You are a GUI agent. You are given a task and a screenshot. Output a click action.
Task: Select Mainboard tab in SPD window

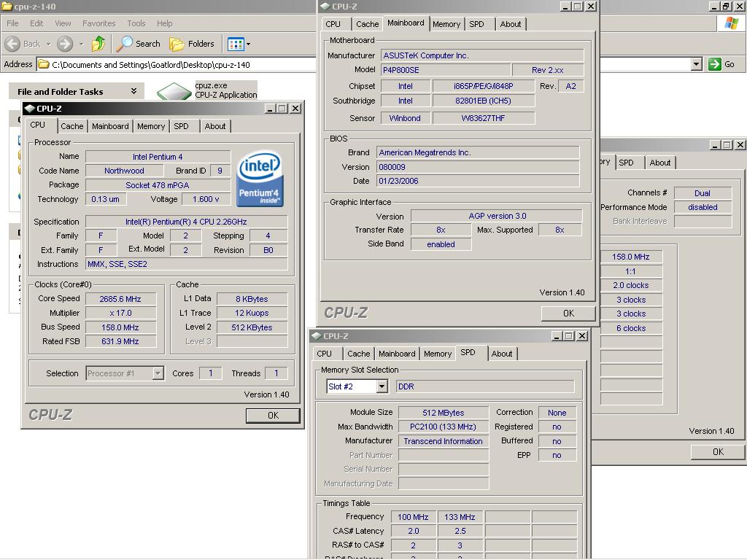(397, 354)
